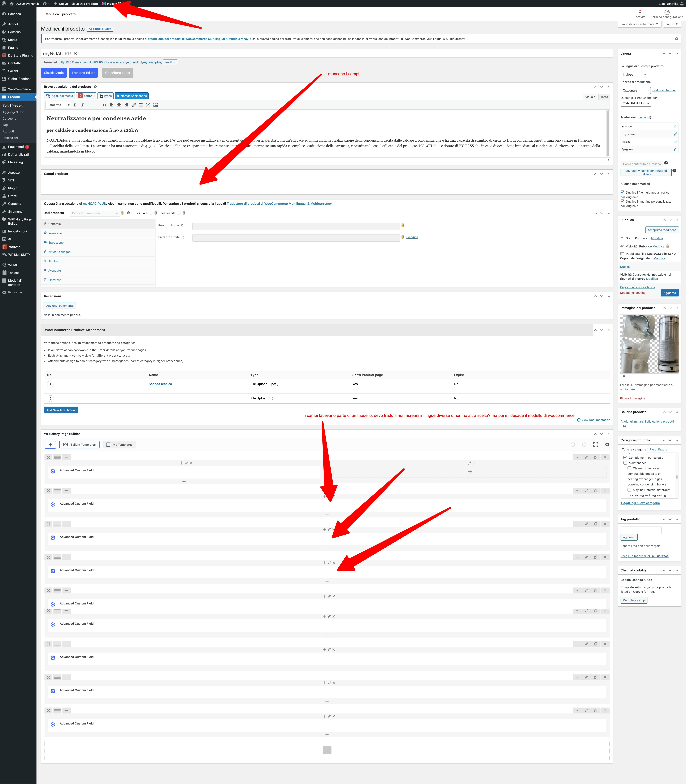Toggle Duplica immagine personalizzata checkbox
Viewport: 686px width, 784px height.
(622, 201)
